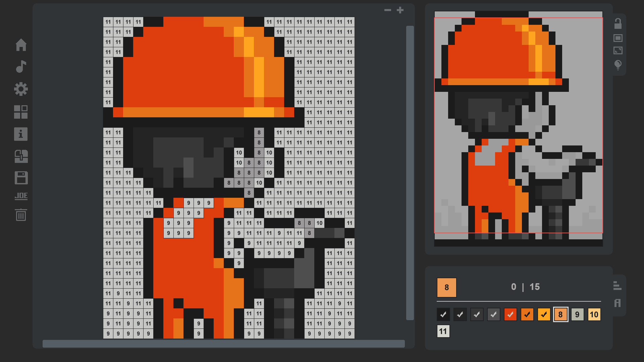The height and width of the screenshot is (362, 644).
Task: Open the treasure chest icon
Action: pos(21,156)
